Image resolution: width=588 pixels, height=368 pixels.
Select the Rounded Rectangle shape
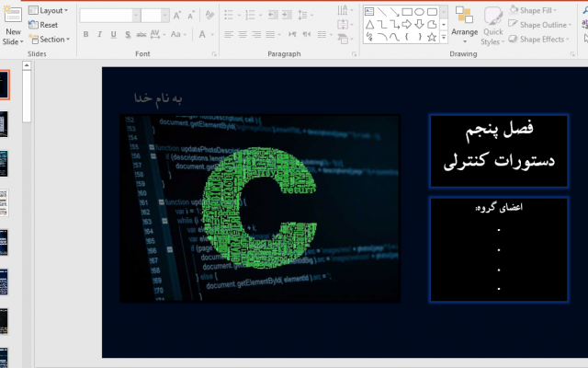432,12
